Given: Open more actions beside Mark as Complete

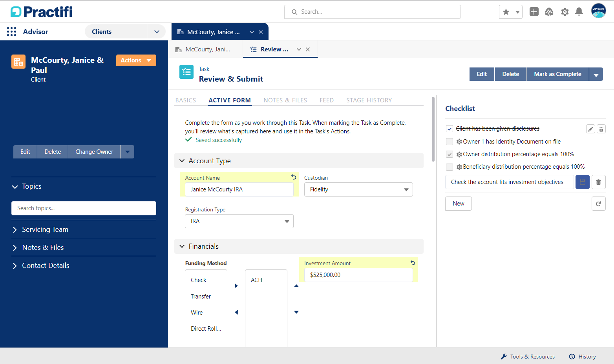Looking at the screenshot, I should click(596, 74).
